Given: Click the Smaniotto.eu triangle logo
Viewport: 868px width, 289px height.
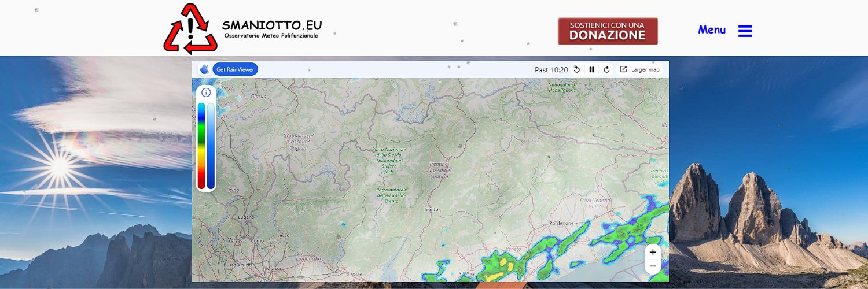Looking at the screenshot, I should (190, 29).
